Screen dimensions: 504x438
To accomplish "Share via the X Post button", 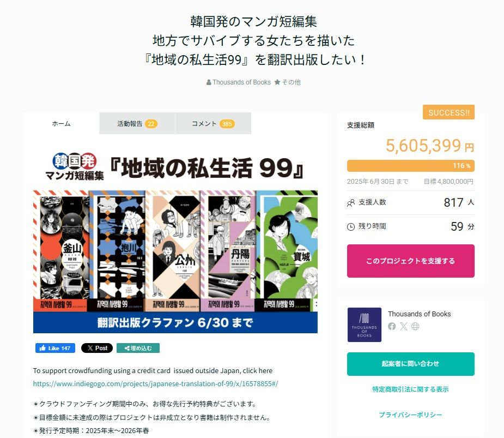I will [x=97, y=348].
